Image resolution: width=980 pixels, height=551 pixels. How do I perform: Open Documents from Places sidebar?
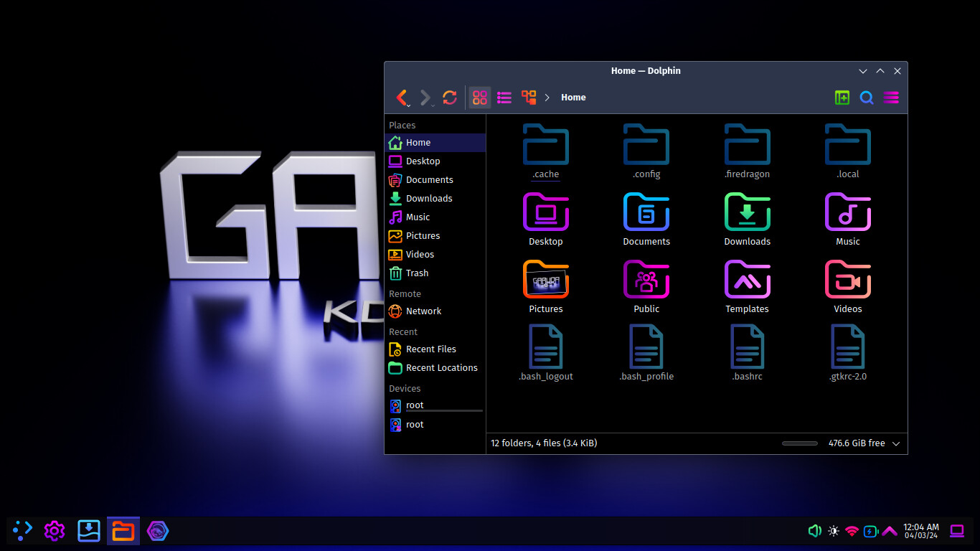pos(435,180)
